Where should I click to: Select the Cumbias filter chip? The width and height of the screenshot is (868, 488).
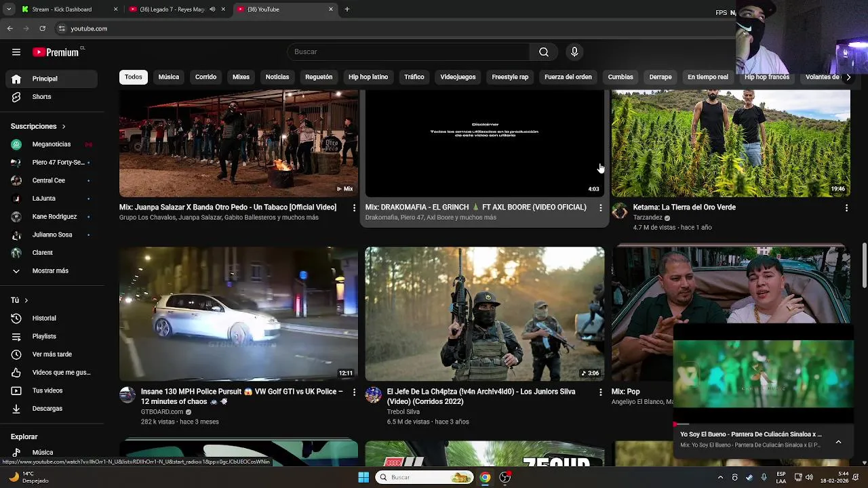[x=620, y=77]
